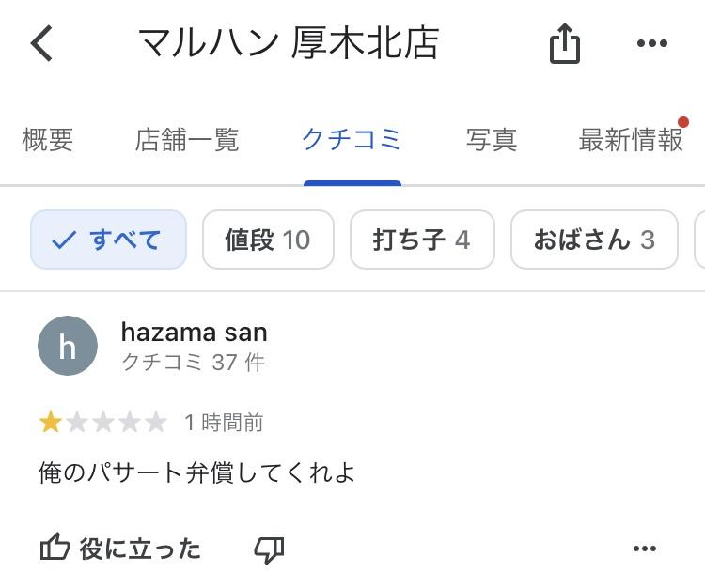Open the review's three-dot options menu
Viewport: 705px width, 588px height.
point(645,549)
